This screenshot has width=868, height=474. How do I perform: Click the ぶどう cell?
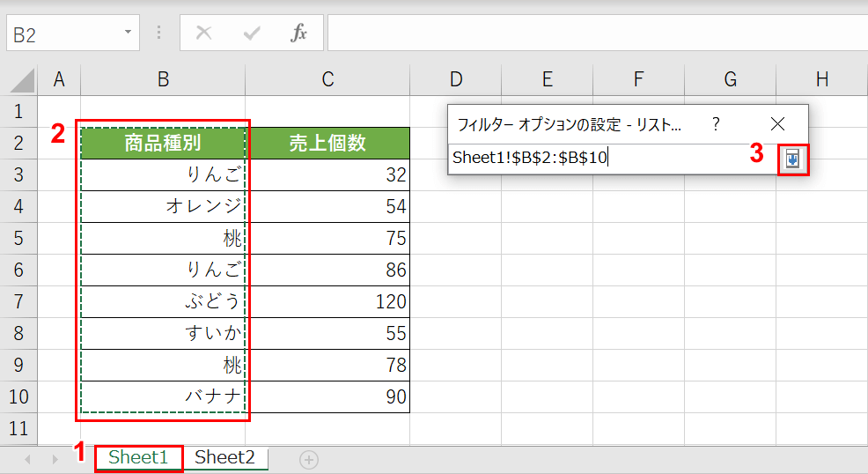coord(163,301)
